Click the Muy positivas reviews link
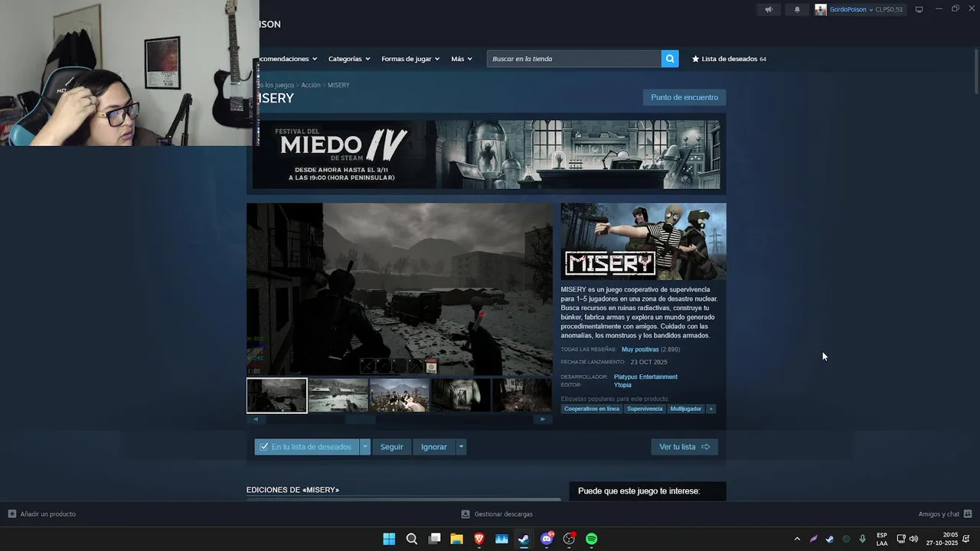Screen dimensions: 980x551 640,349
